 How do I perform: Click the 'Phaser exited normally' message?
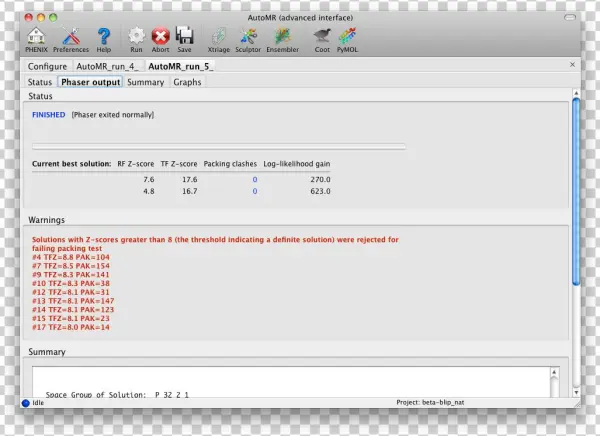(x=113, y=115)
